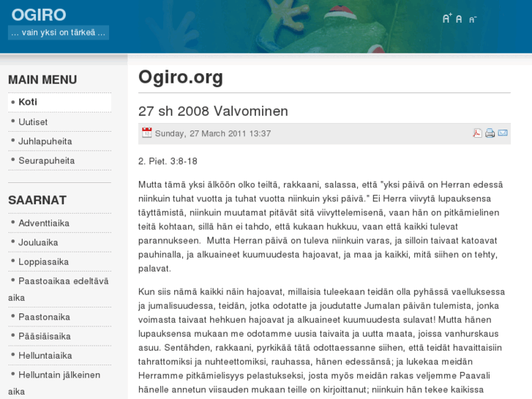Decrease font size with A- icon
The image size is (532, 399).
coord(473,19)
